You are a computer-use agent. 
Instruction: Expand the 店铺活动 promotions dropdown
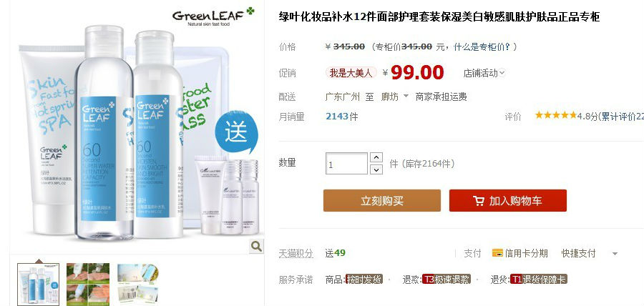pyautogui.click(x=484, y=74)
